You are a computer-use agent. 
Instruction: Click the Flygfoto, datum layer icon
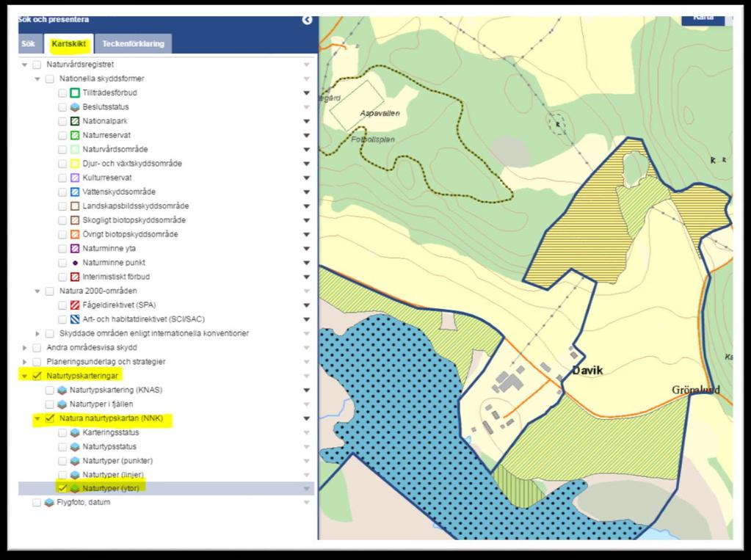pos(49,503)
